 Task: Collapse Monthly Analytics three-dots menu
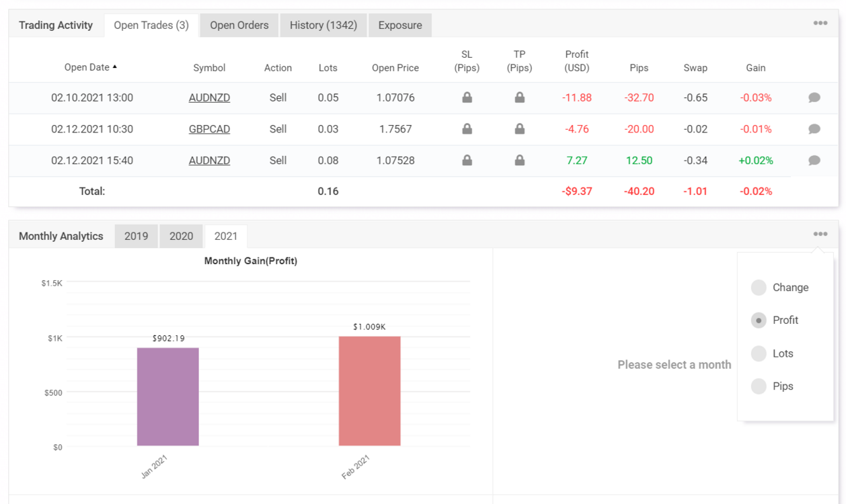pos(820,234)
